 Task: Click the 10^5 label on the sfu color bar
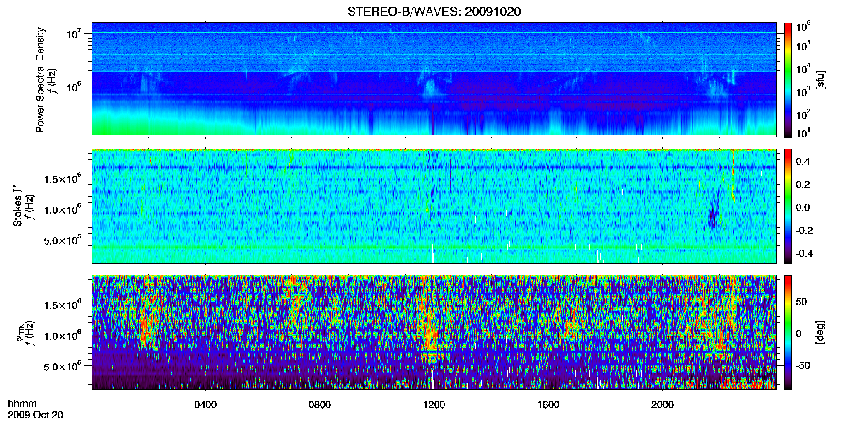click(x=803, y=46)
